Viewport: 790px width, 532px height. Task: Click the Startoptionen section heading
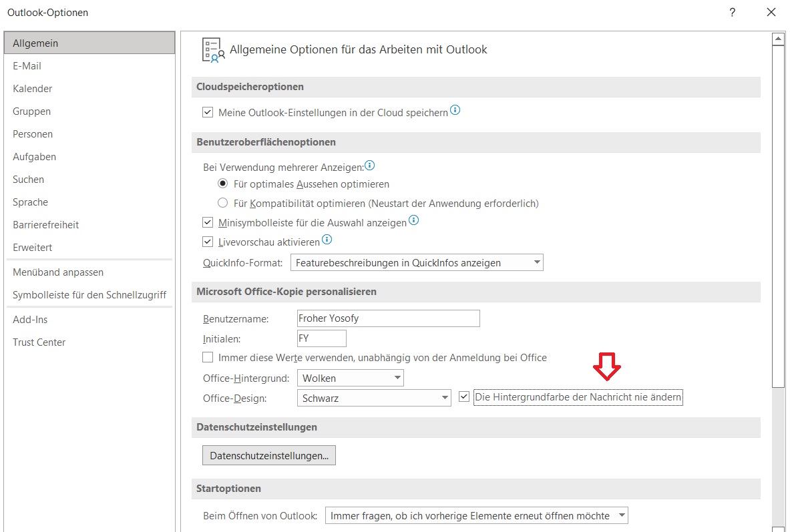[x=229, y=489]
